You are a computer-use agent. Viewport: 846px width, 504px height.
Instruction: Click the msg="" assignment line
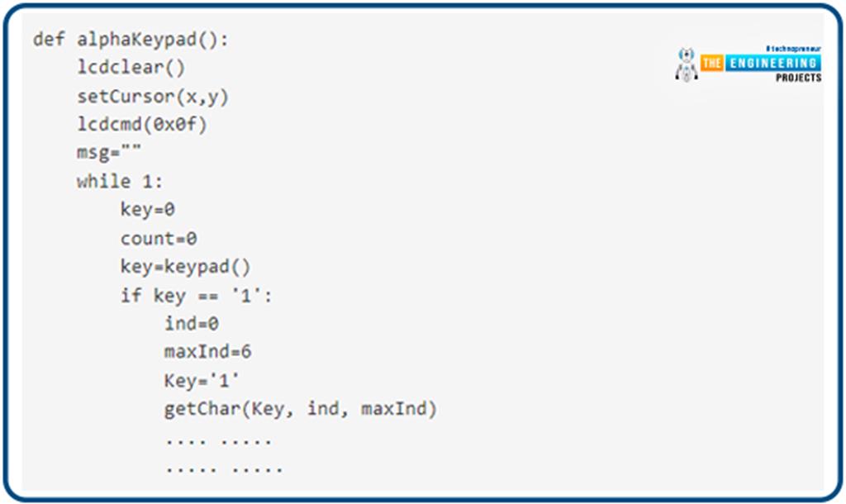(109, 153)
